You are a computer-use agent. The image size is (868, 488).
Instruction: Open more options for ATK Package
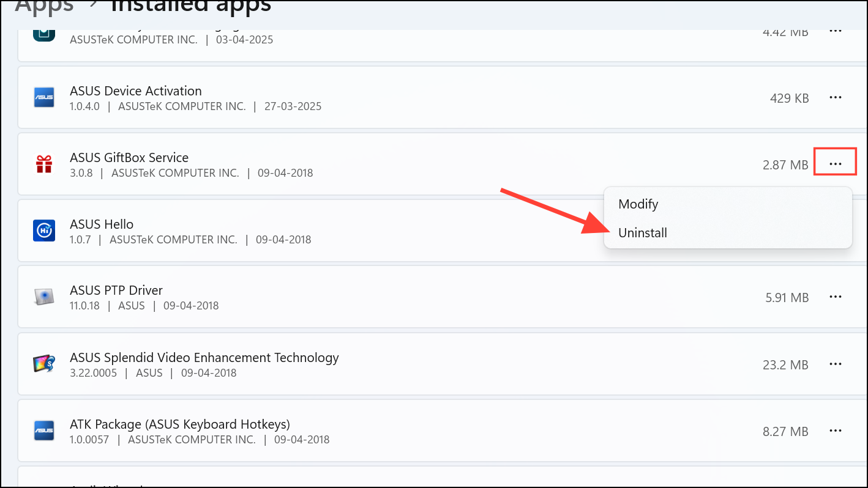tap(835, 431)
